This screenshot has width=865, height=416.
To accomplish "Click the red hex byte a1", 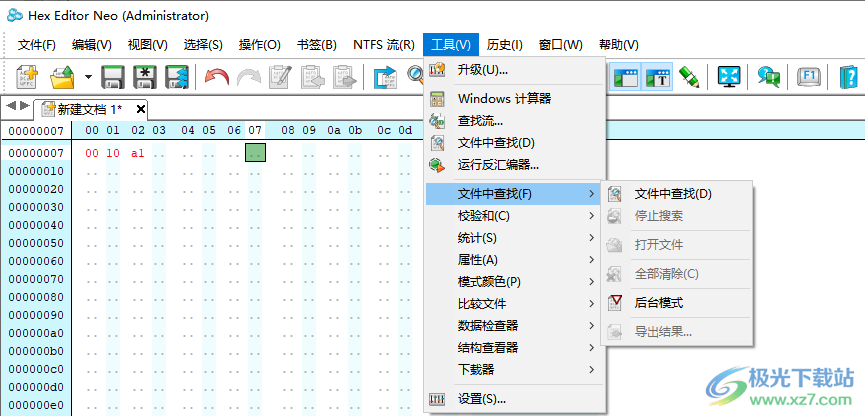I will click(x=137, y=153).
